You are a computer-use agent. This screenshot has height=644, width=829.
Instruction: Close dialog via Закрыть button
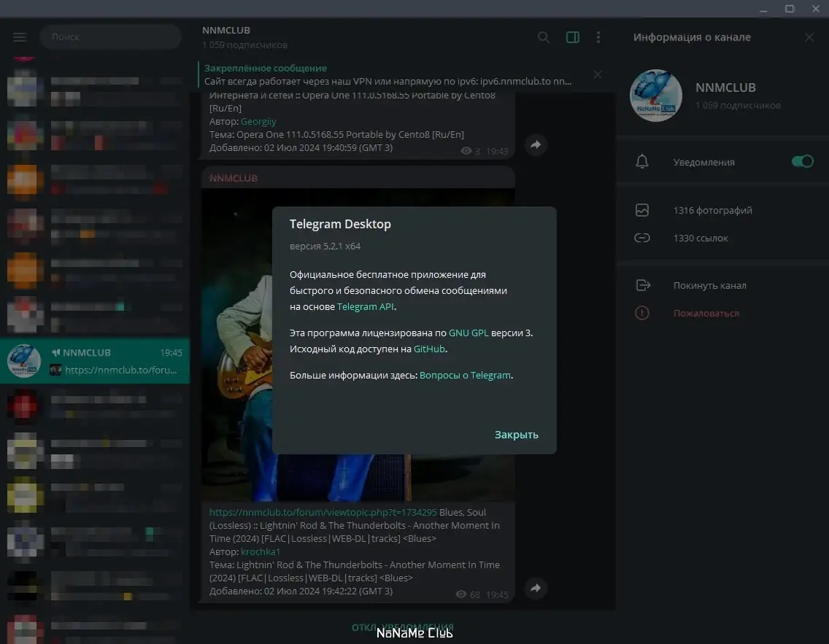click(516, 435)
